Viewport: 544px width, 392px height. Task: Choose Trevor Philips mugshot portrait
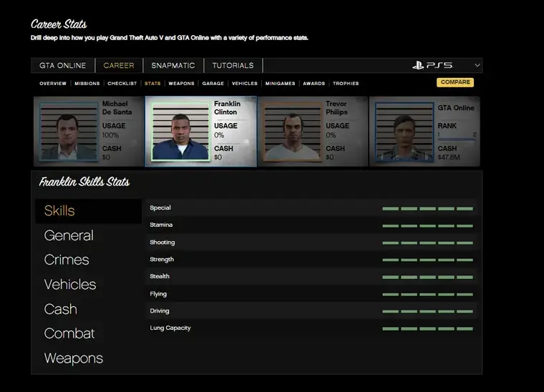coord(291,133)
